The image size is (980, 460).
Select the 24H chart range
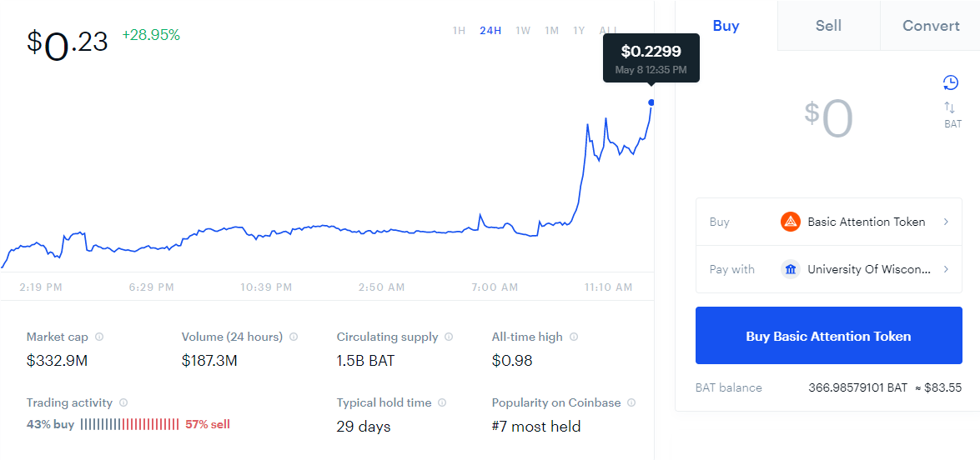point(490,30)
